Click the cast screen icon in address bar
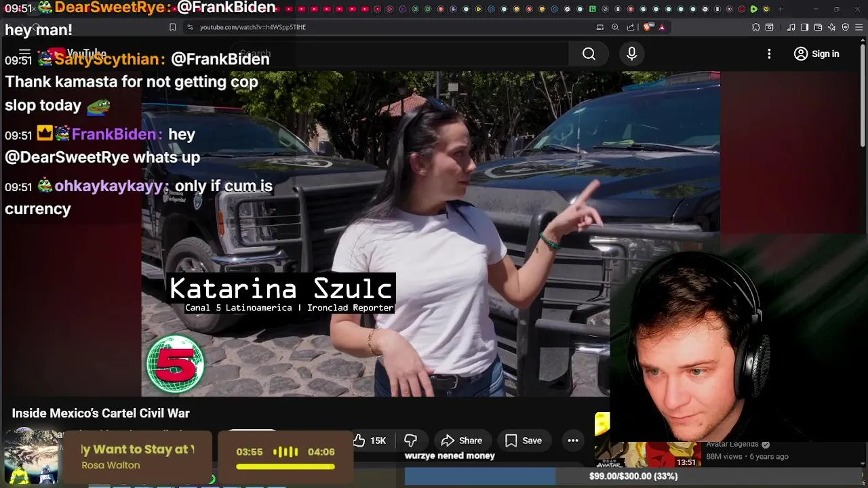This screenshot has width=868, height=488. (x=600, y=27)
